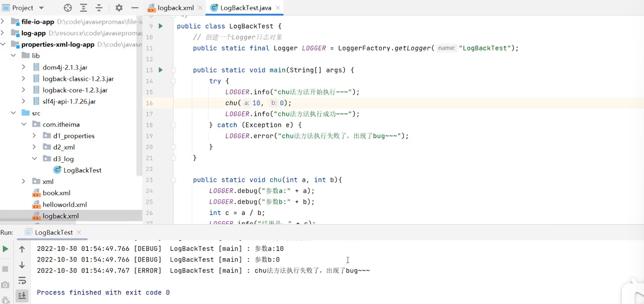Click the camera dump threads icon

[5, 285]
